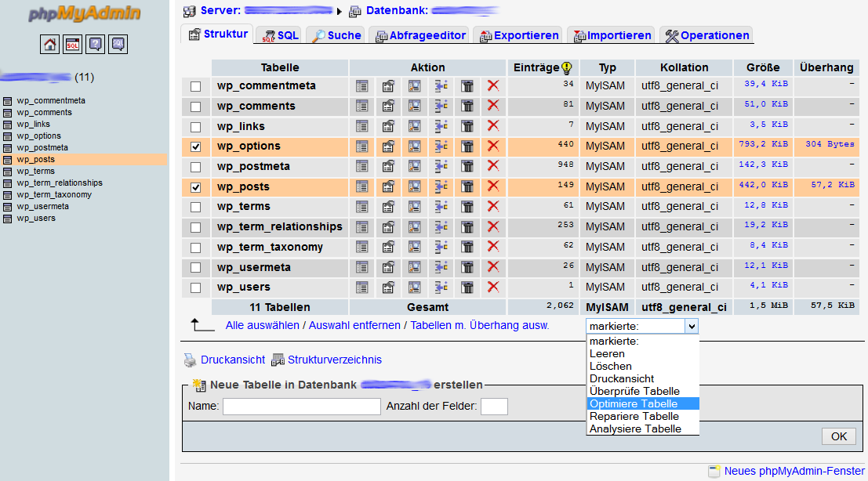Open the SQL tab
868x481 pixels.
(x=280, y=35)
